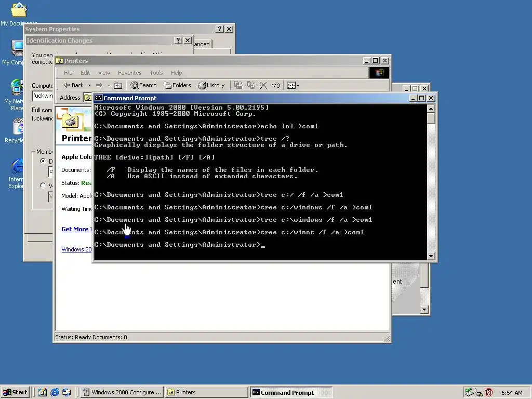Screen dimensions: 532x399
Task: Open the Tools menu in Printers window
Action: coord(156,73)
